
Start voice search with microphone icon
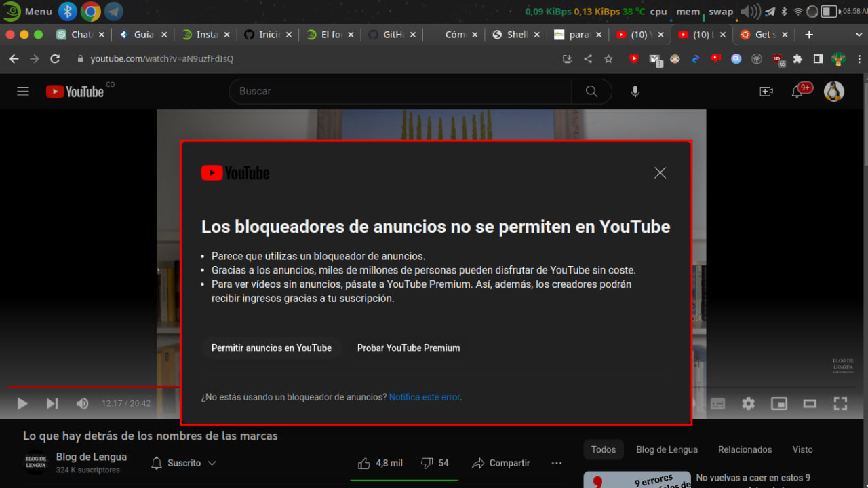click(x=635, y=91)
